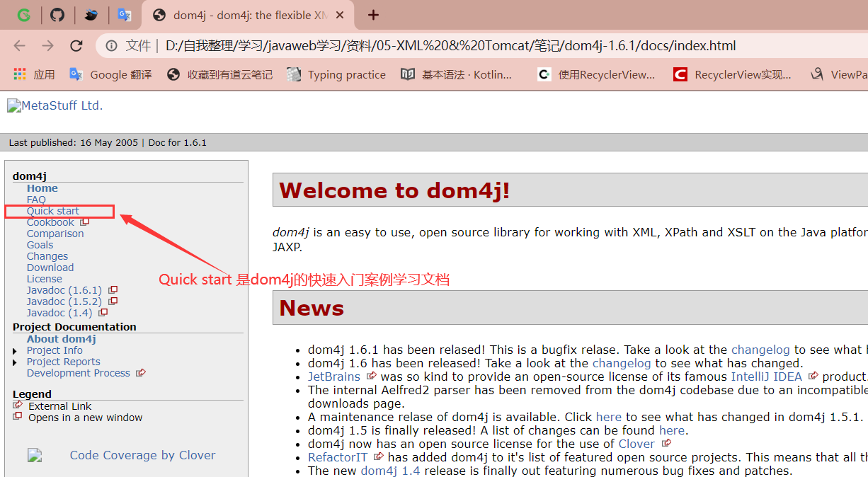Click the 'External Link' legend entry
Image resolution: width=868 pixels, height=477 pixels.
(x=60, y=406)
